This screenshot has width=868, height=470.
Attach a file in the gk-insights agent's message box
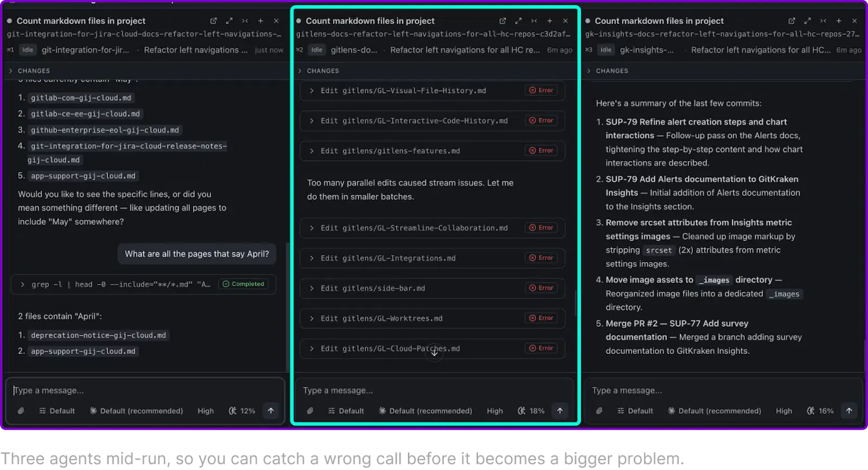pyautogui.click(x=599, y=411)
